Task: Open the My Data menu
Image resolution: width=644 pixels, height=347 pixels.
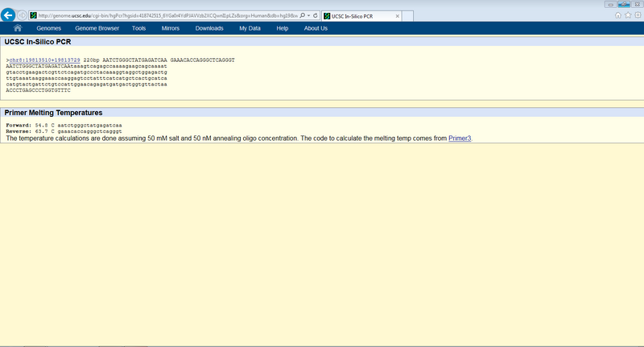Action: 250,28
